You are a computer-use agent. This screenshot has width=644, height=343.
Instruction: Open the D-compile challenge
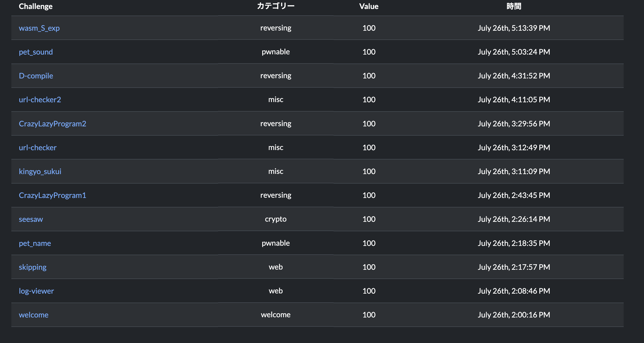point(36,76)
